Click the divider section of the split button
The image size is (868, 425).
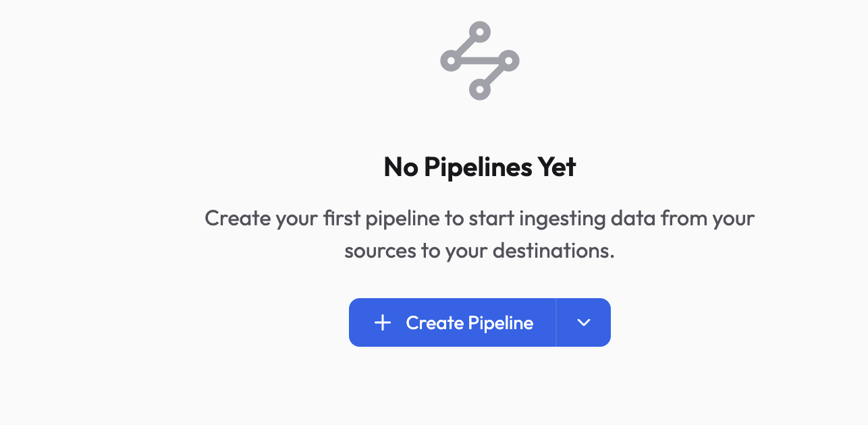pos(556,322)
